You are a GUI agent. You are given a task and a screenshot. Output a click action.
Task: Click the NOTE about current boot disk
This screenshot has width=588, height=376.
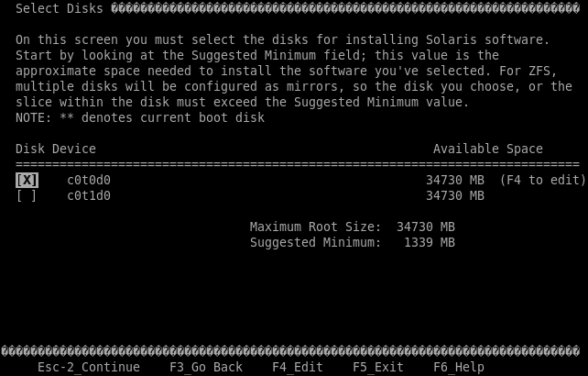[x=140, y=118]
